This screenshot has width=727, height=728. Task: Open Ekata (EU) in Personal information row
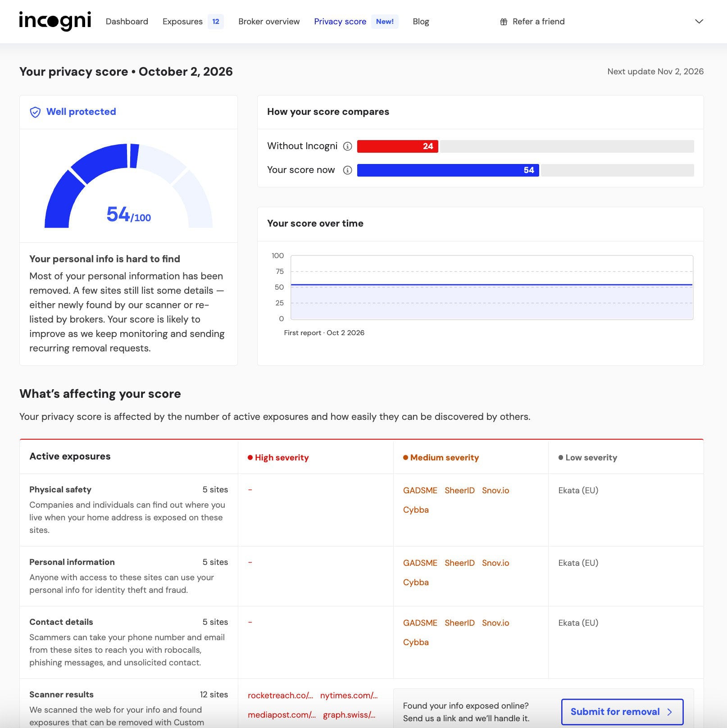(x=578, y=563)
